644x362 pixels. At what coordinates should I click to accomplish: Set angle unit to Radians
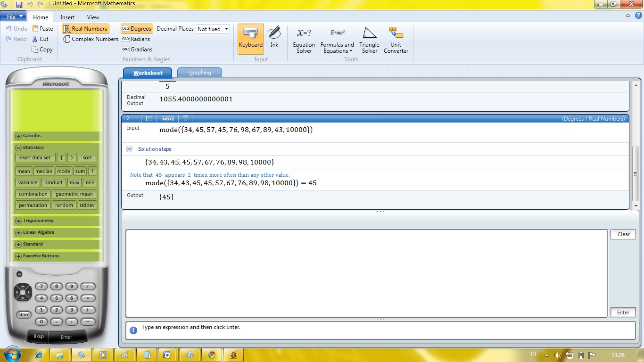click(136, 39)
